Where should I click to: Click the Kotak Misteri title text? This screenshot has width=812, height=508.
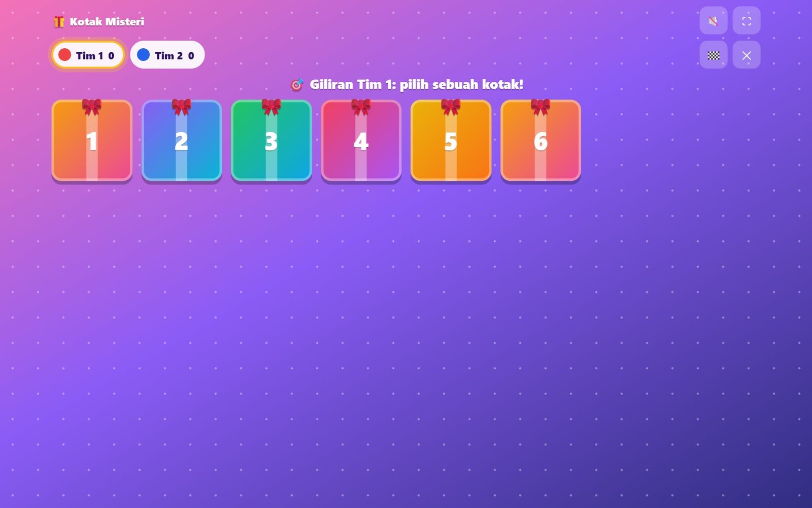(107, 22)
